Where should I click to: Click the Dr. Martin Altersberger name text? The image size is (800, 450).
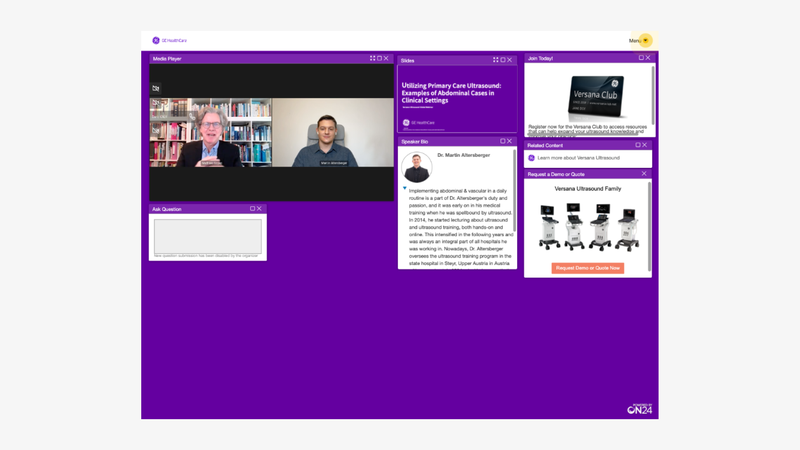[x=463, y=155]
